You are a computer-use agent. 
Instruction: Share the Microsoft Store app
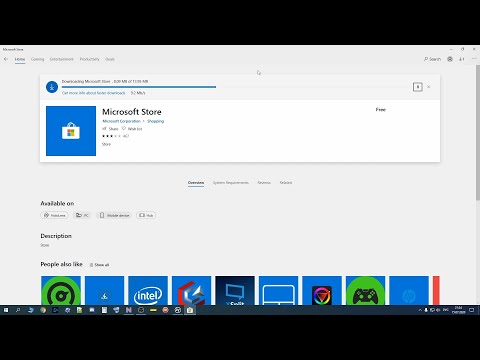coord(110,129)
